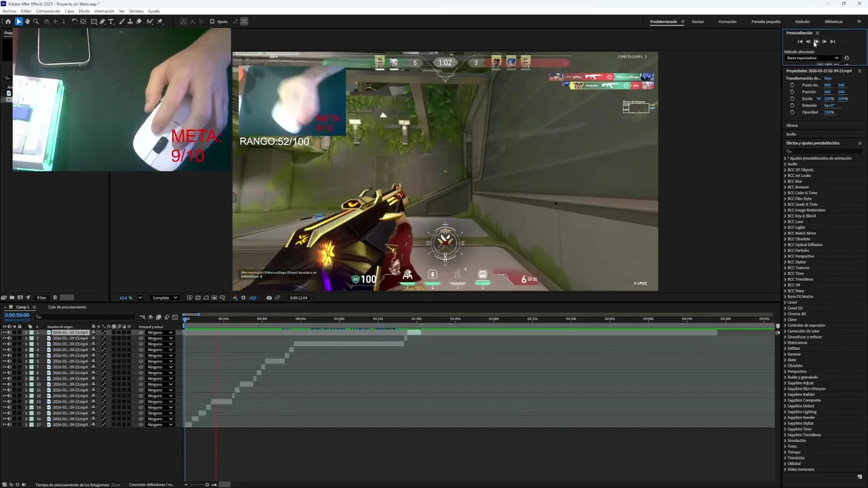Select the Rotation tool

point(75,22)
